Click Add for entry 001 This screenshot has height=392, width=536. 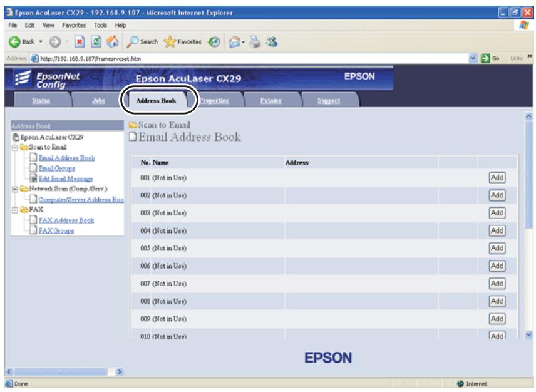click(497, 178)
